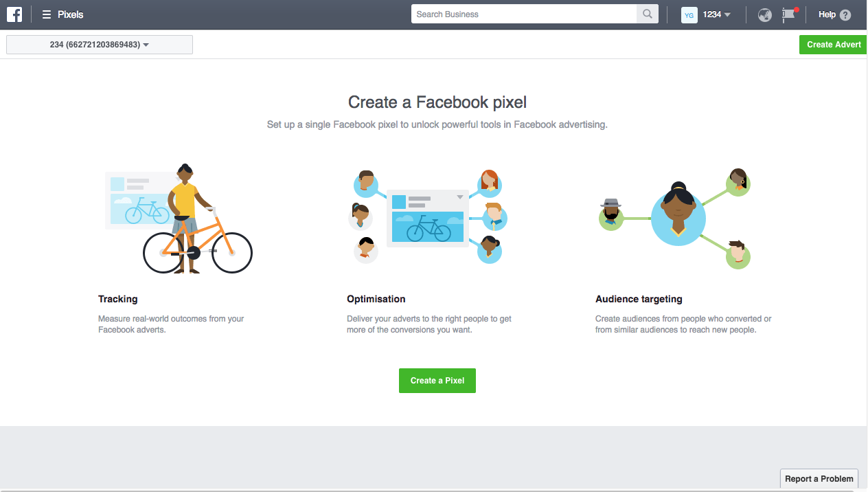This screenshot has width=868, height=492.
Task: Click the Help question mark icon
Action: (845, 15)
